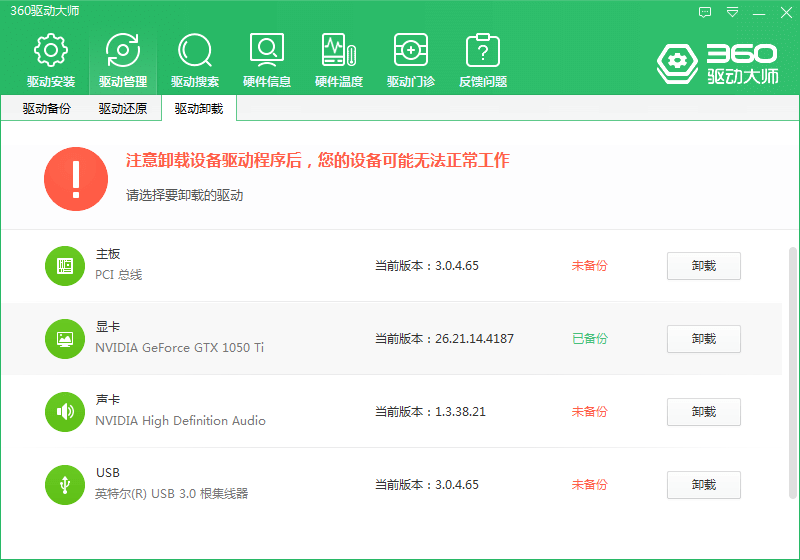
Task: Click the green 显卡 graphics card icon
Action: point(65,338)
